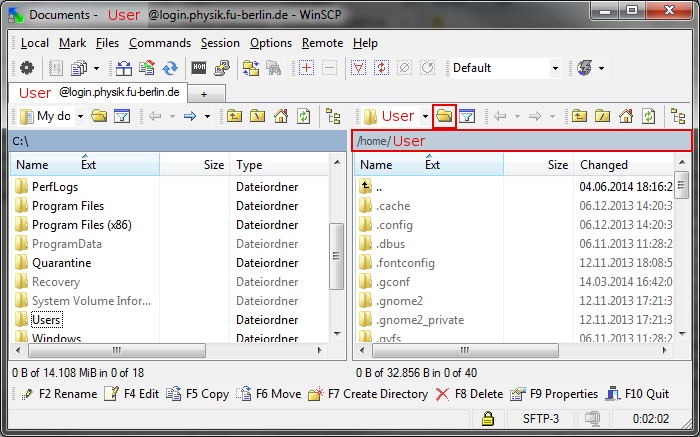Open the terminal console icon

point(199,68)
